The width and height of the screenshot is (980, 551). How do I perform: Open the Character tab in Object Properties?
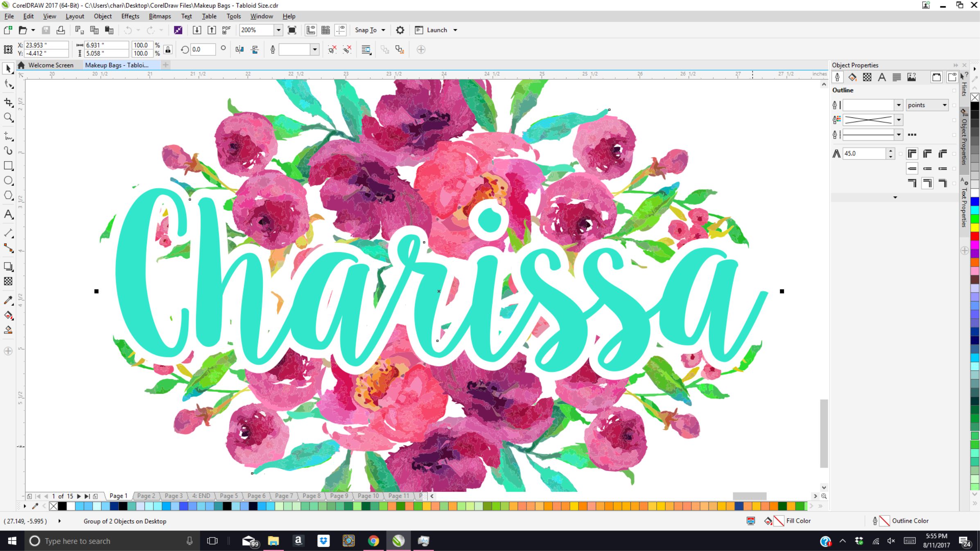click(x=882, y=77)
